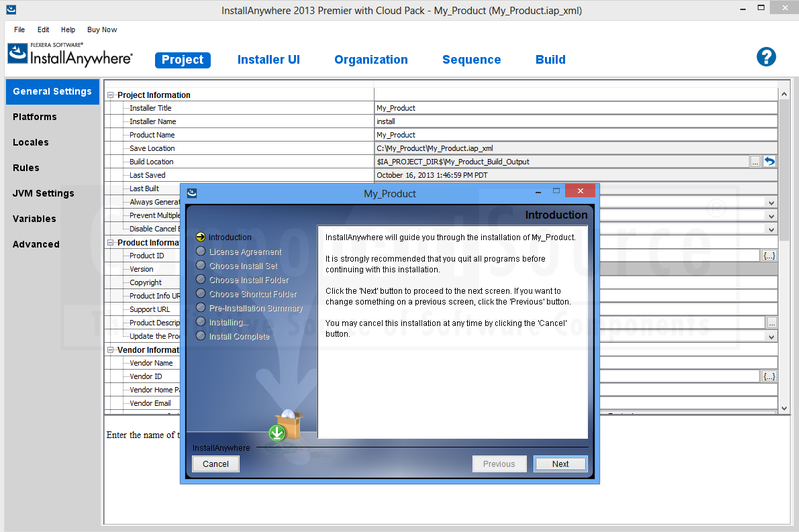Open the Buy Now menu
Viewport: 799px width, 532px height.
[x=102, y=30]
